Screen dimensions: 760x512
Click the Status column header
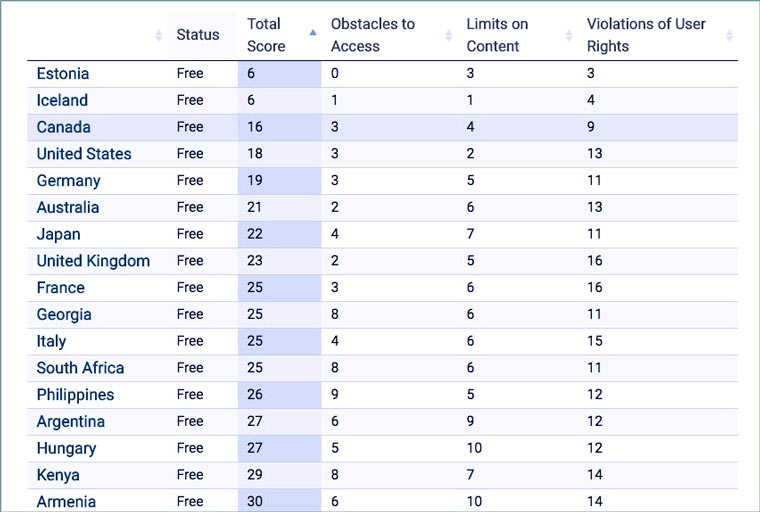point(197,35)
